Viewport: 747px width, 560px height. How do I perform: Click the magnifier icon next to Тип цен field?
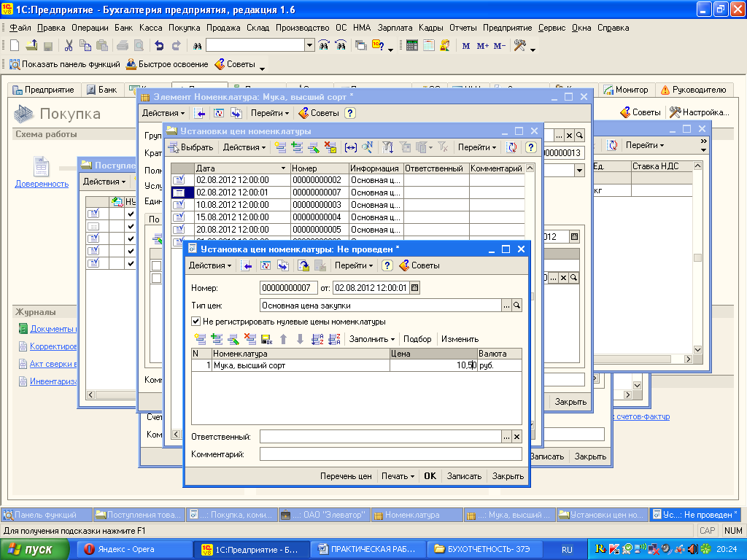[x=517, y=306]
